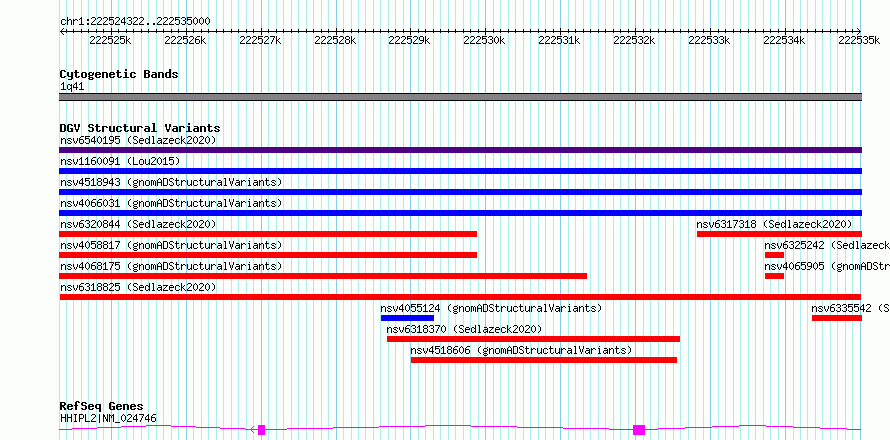Viewport: 890px width, 440px height.
Task: Open the nsv6318370 (Sedlazeck2020) label
Action: (x=464, y=329)
